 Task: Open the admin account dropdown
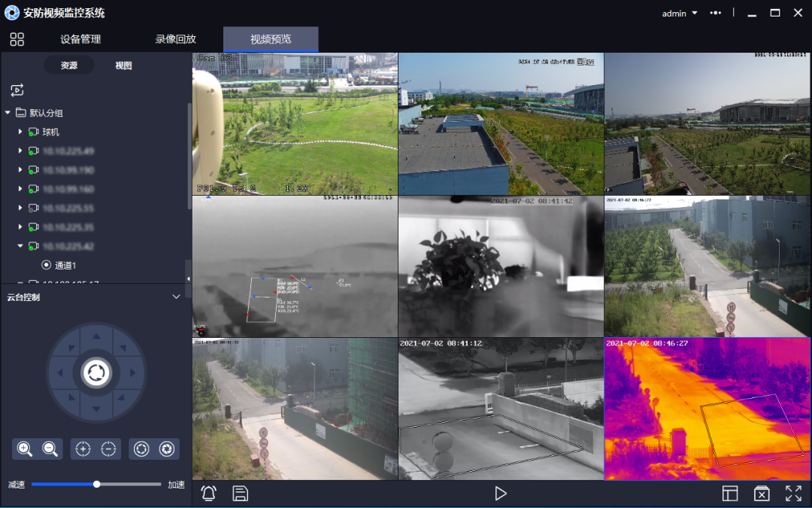click(x=679, y=13)
